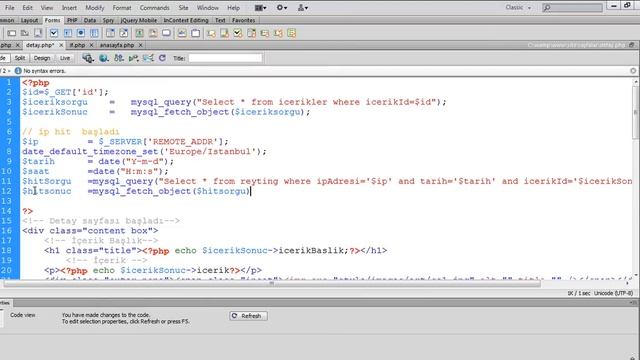Toggle Live view
This screenshot has width=640, height=360.
coord(65,58)
